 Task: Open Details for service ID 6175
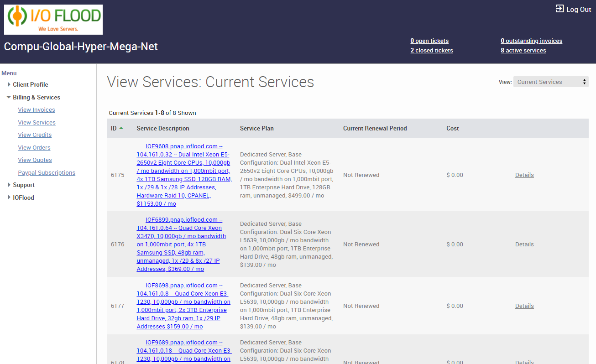coord(524,175)
